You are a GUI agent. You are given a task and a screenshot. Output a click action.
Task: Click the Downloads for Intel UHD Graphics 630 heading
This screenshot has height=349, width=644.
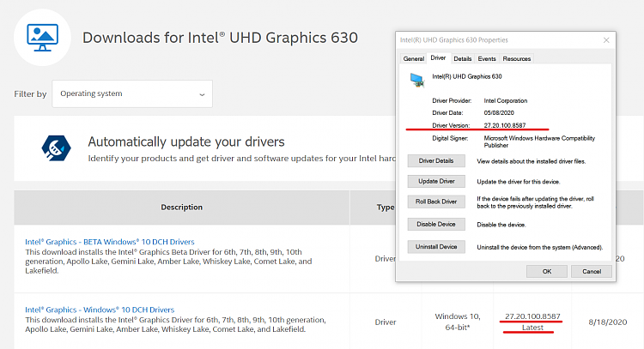[220, 38]
